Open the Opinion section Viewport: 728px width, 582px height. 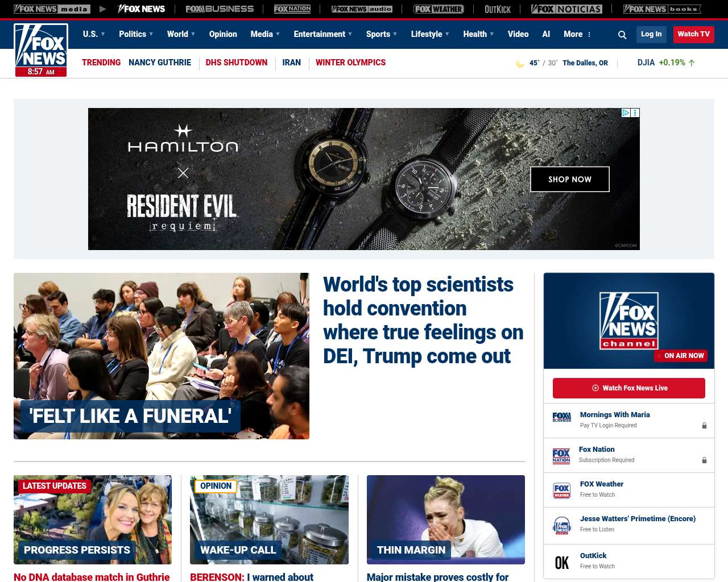223,34
